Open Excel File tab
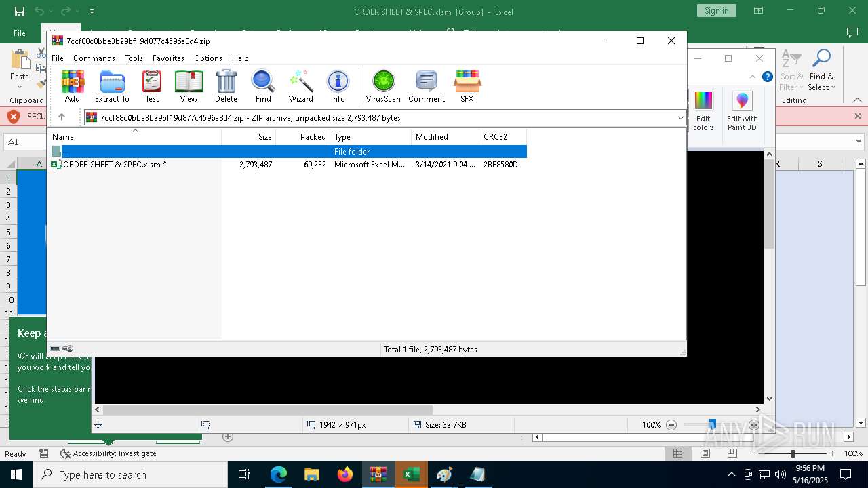Viewport: 868px width, 488px height. 20,33
